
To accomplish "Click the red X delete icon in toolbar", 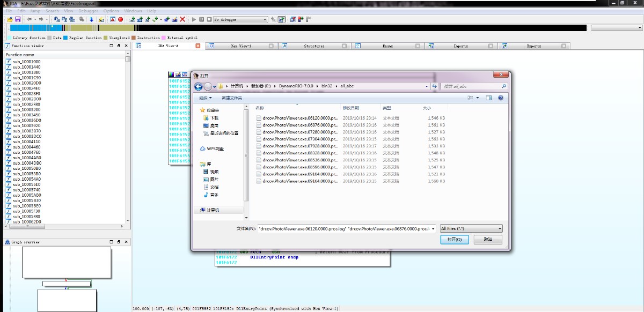I will [182, 19].
